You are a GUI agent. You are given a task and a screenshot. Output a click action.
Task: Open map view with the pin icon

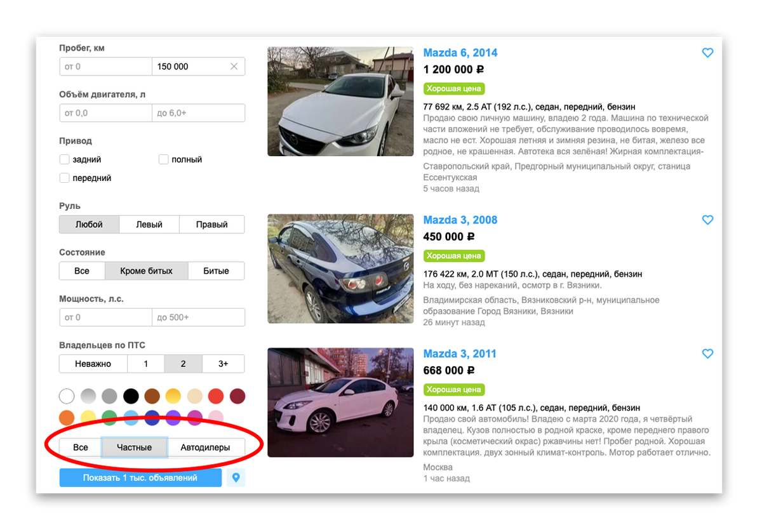point(236,477)
